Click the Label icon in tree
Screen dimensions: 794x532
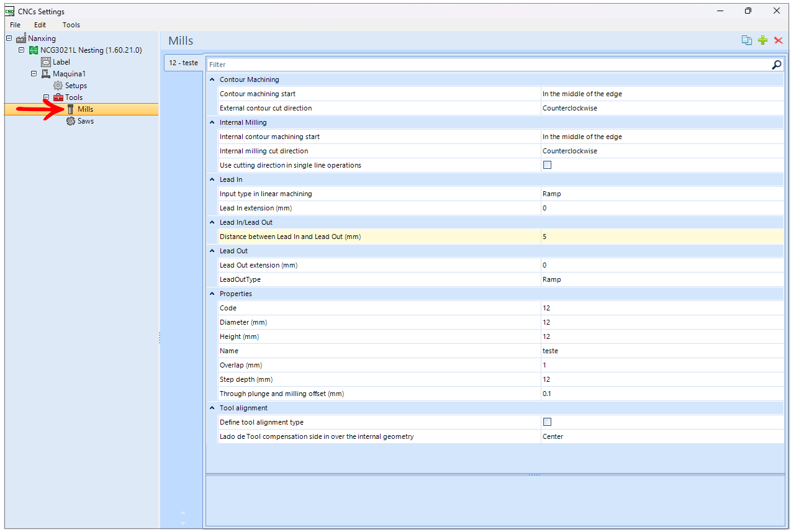click(x=46, y=62)
